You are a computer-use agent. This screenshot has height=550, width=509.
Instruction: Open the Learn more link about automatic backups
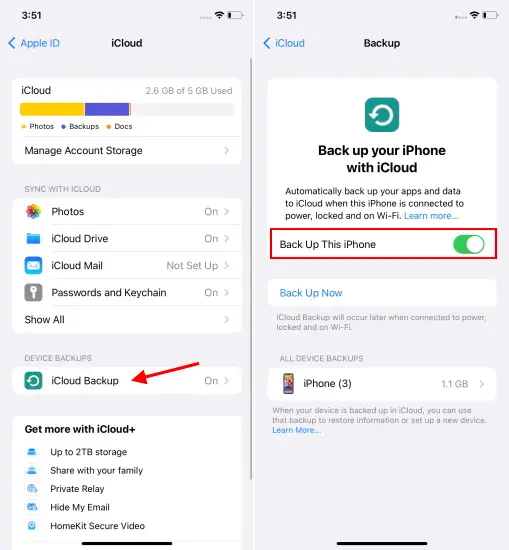click(x=431, y=216)
